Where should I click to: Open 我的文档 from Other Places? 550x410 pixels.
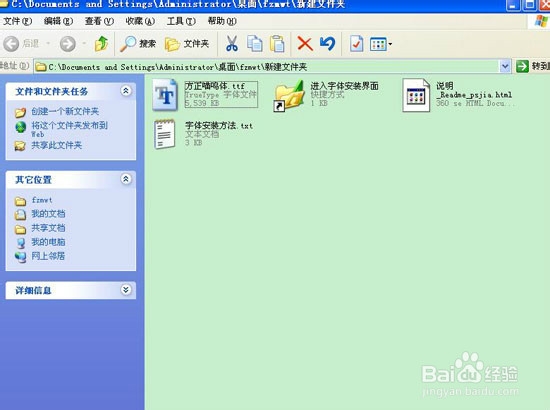coord(48,214)
